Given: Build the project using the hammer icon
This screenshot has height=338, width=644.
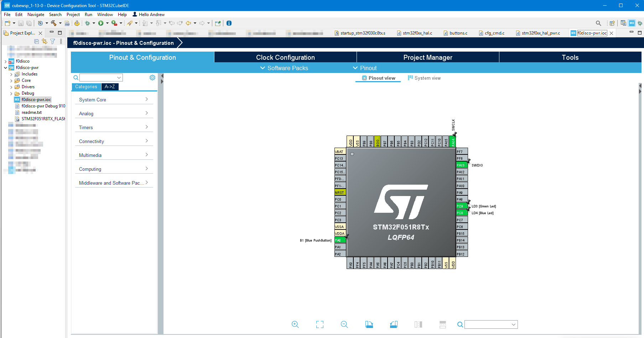Looking at the screenshot, I should [53, 23].
